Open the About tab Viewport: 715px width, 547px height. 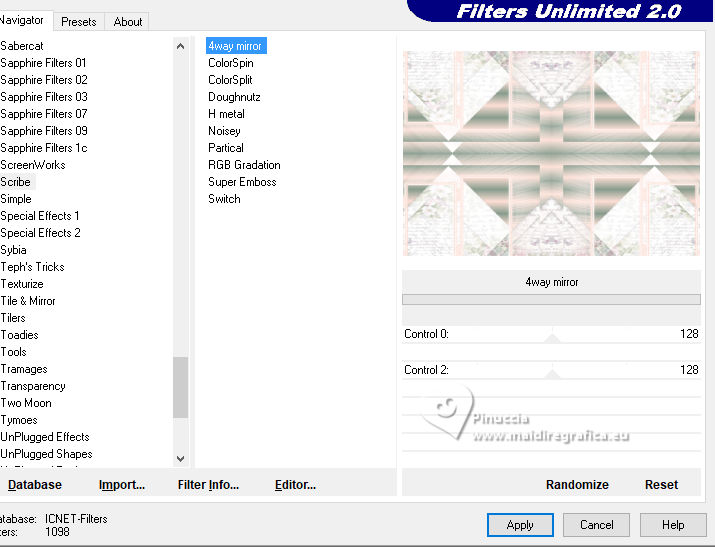(128, 22)
